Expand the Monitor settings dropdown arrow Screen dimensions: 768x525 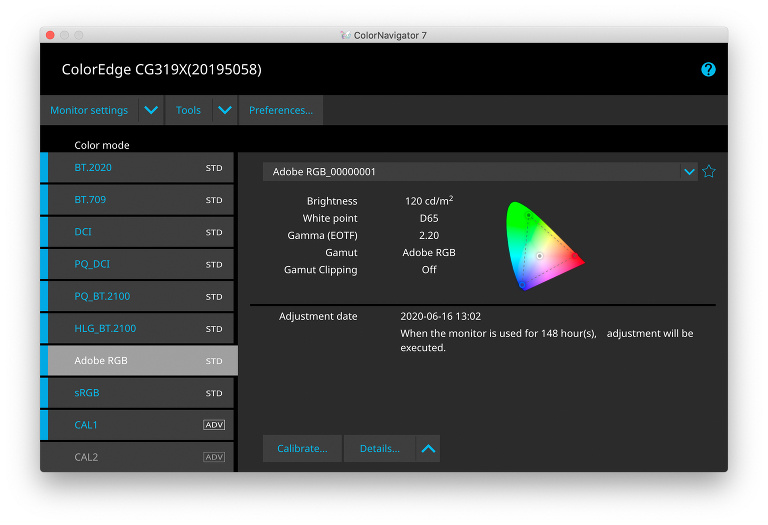151,110
